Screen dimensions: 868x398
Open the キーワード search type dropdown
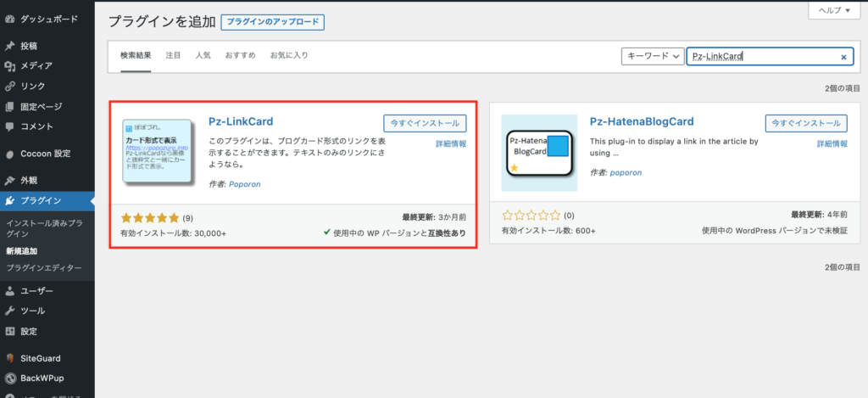pos(653,56)
